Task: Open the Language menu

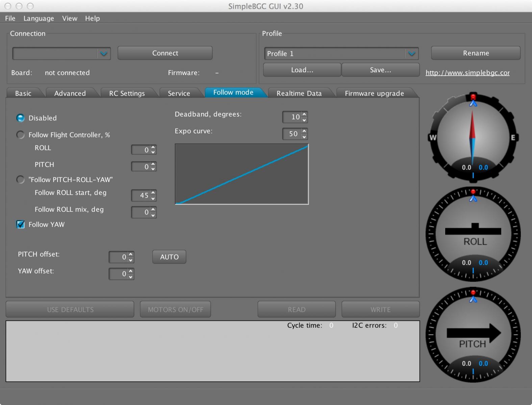Action: (x=39, y=18)
